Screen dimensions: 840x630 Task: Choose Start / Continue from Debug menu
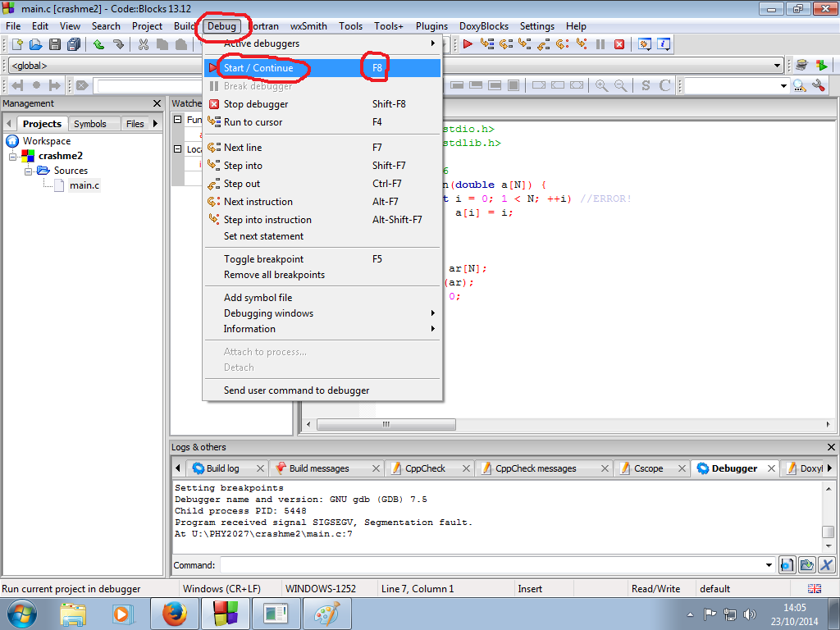click(x=322, y=68)
